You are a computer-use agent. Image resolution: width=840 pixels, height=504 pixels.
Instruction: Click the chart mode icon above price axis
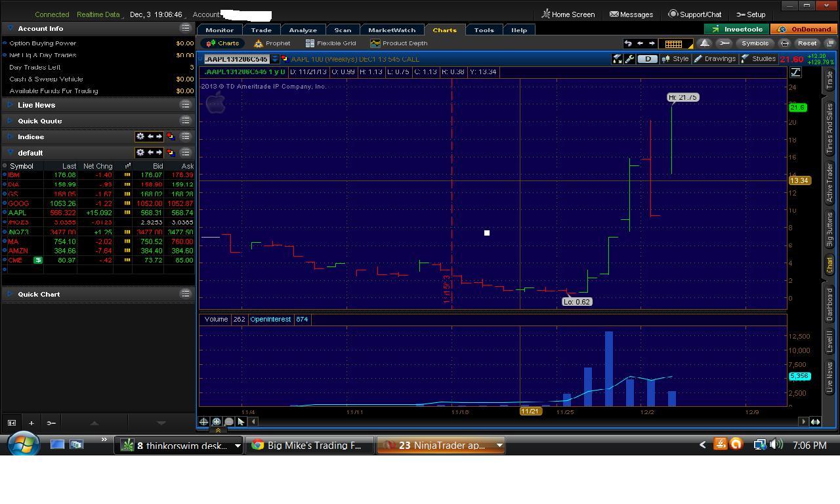795,72
